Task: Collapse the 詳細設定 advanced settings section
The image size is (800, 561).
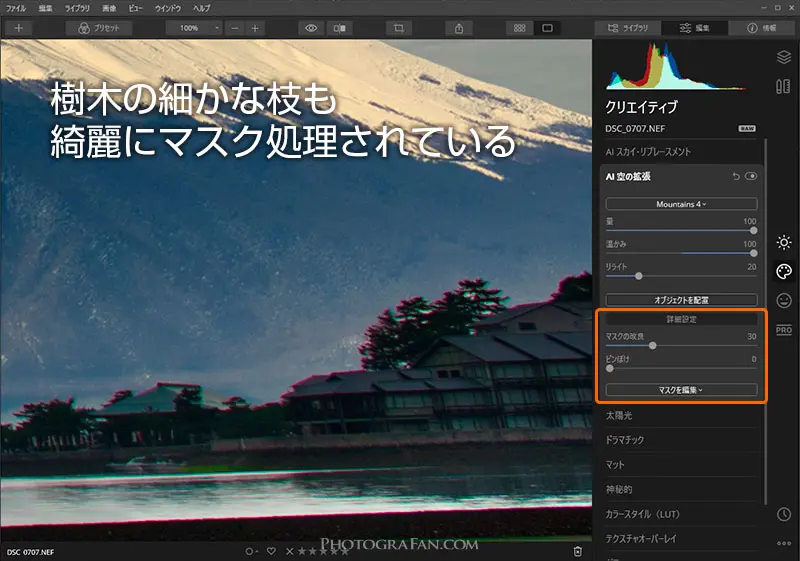Action: click(x=681, y=319)
